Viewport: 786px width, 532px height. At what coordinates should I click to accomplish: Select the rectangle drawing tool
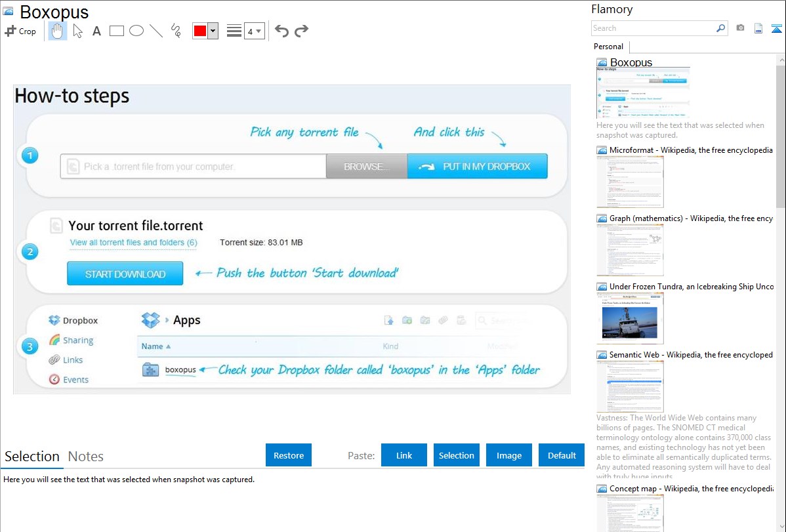(x=116, y=31)
